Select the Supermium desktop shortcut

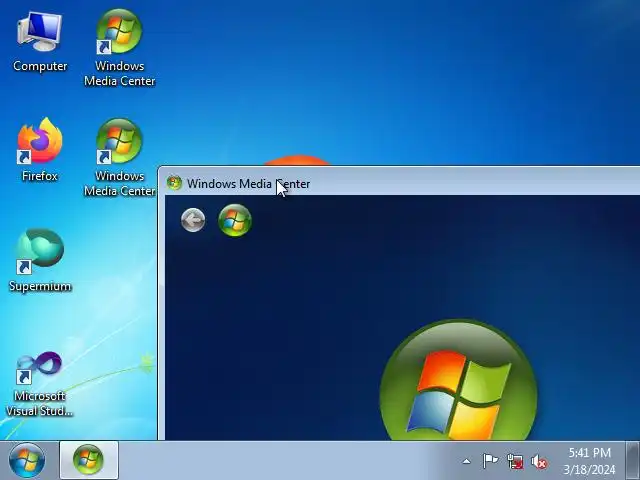40,260
